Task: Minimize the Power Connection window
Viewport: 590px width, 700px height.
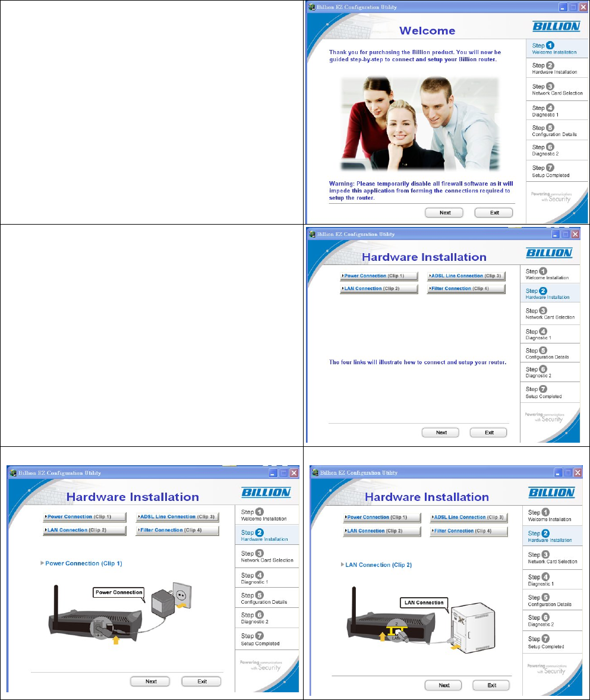Action: click(273, 473)
